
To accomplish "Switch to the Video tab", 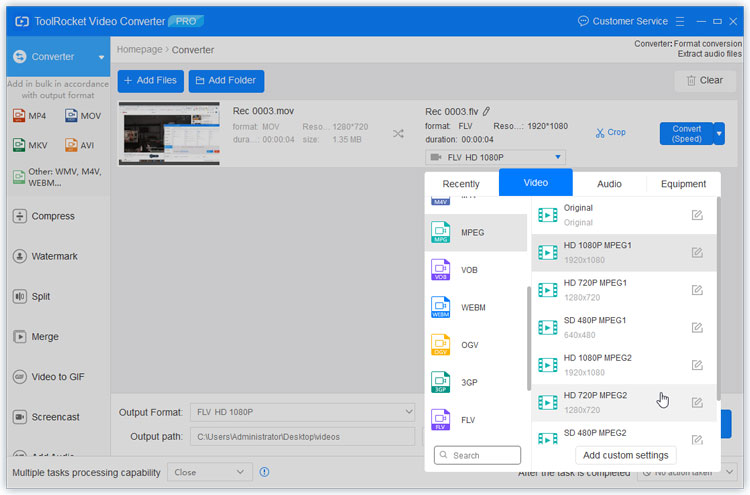I will pos(536,183).
